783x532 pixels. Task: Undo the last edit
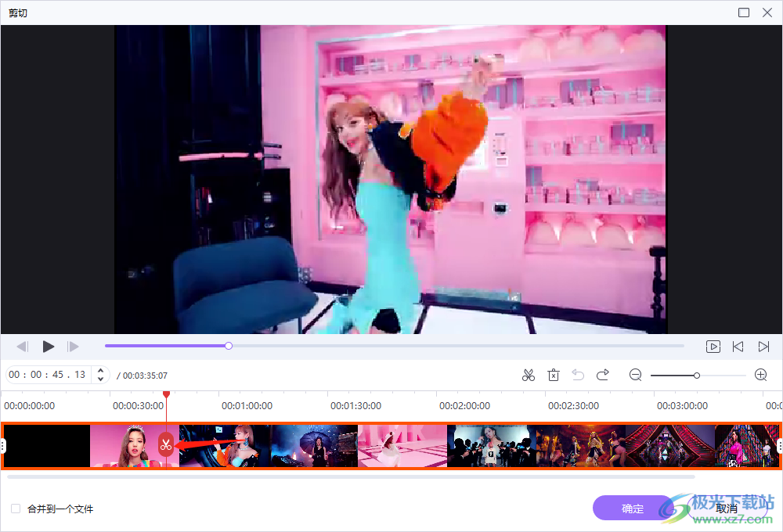tap(578, 375)
